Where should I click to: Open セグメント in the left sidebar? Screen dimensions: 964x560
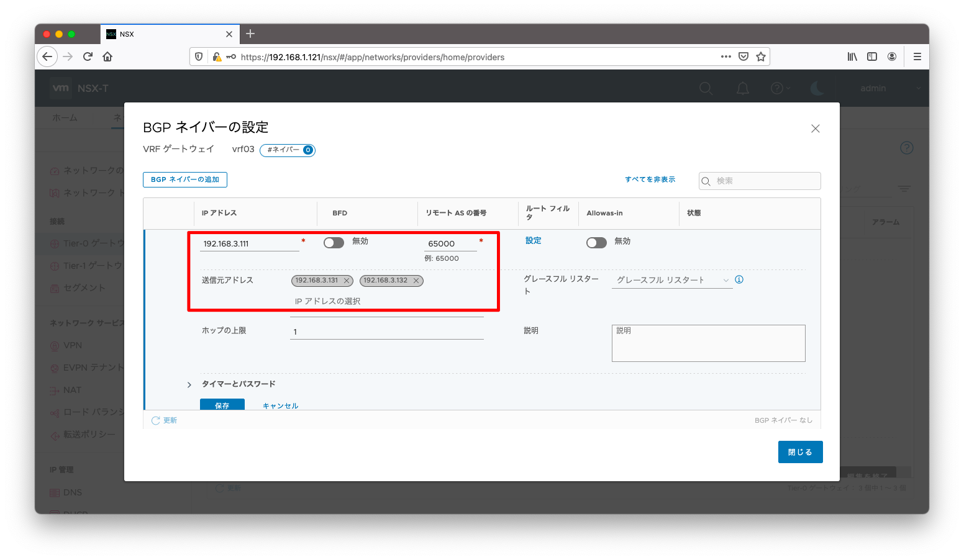[84, 287]
